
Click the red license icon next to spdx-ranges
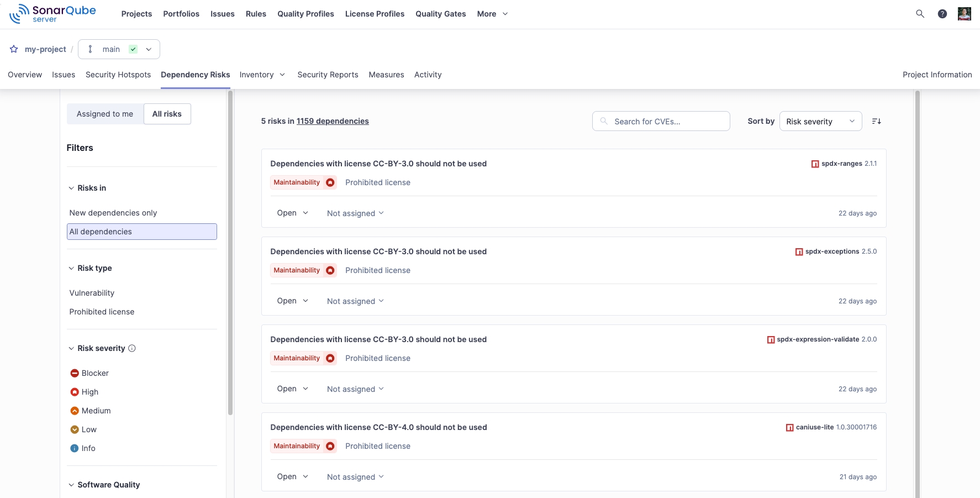[815, 164]
